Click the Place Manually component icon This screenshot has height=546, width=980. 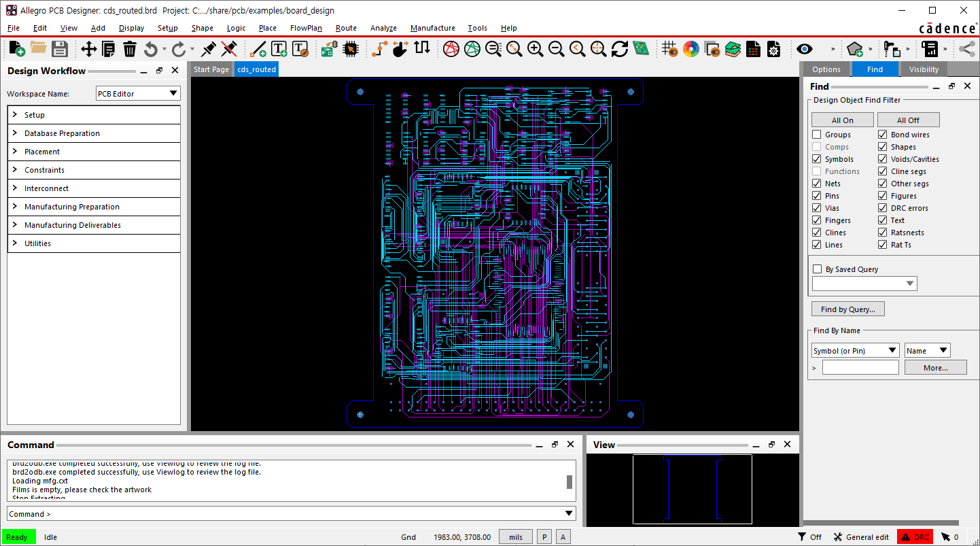pyautogui.click(x=330, y=49)
